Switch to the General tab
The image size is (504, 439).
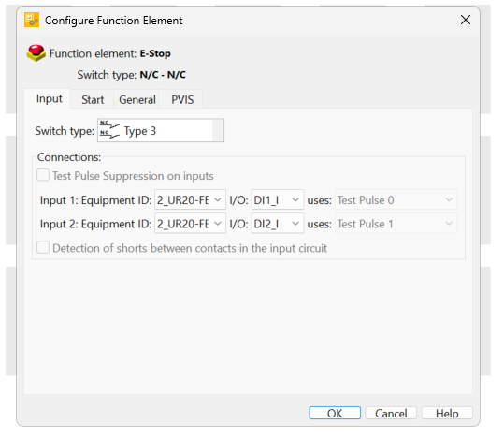[137, 99]
